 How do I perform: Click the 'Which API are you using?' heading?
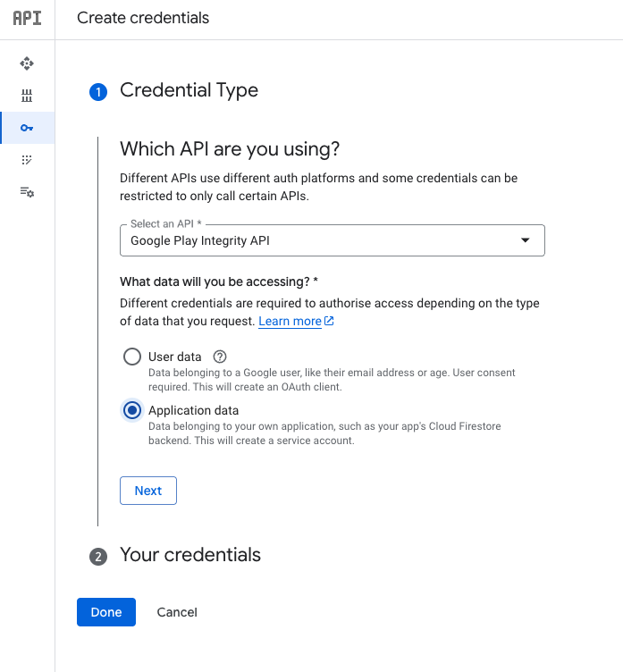click(230, 149)
